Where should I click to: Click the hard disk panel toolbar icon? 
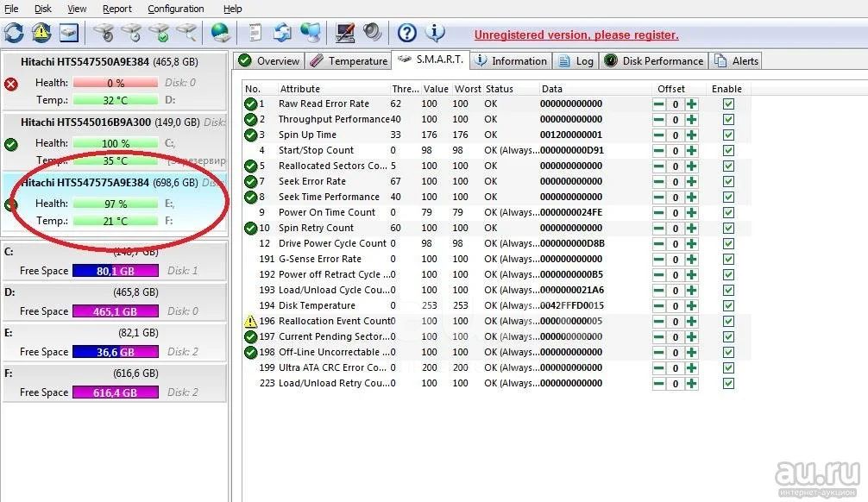69,33
